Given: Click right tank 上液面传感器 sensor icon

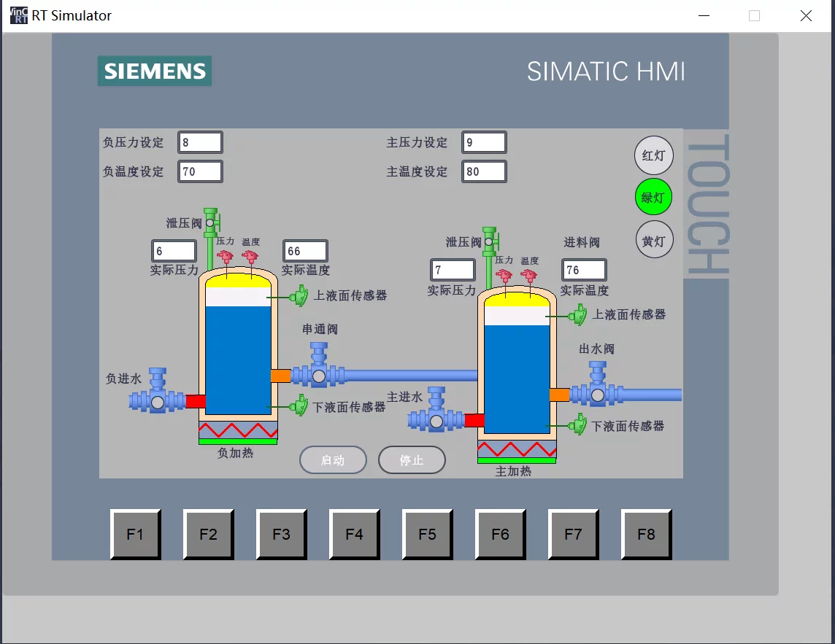Looking at the screenshot, I should pyautogui.click(x=578, y=315).
